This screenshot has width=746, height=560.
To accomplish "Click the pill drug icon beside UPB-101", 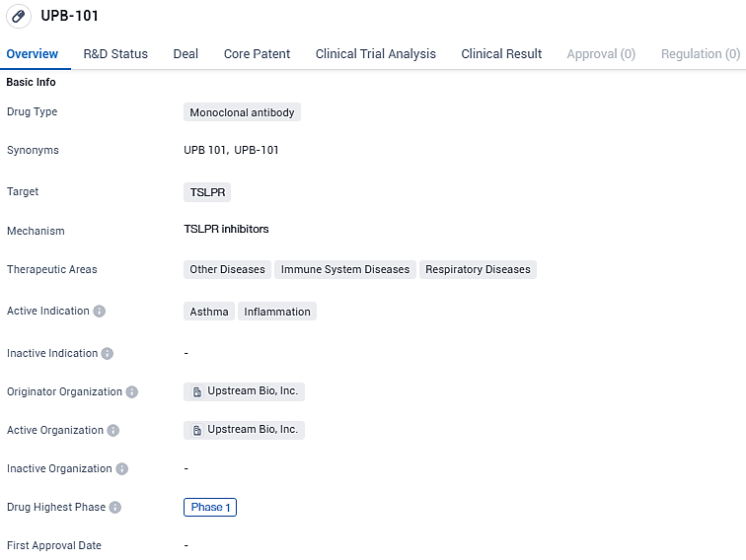I will click(x=19, y=17).
